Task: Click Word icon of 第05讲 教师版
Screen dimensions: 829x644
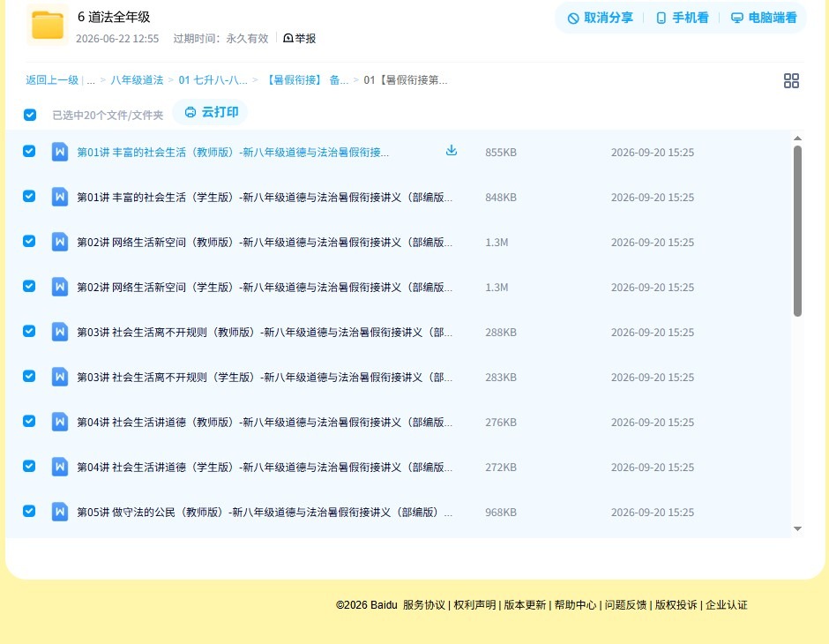Action: coord(60,512)
